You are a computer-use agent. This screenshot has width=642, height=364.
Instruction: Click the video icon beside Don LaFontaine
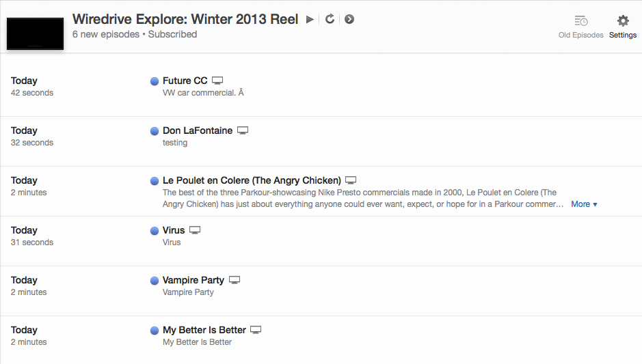[x=242, y=130]
